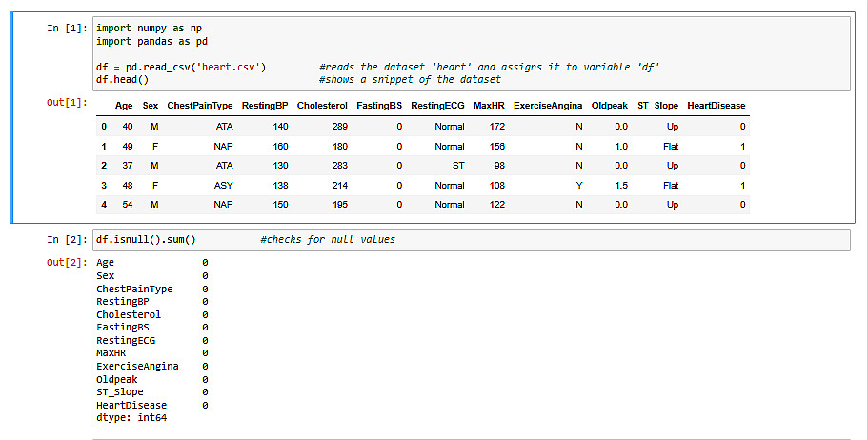
Task: Click the df.head() code line
Action: [x=122, y=80]
